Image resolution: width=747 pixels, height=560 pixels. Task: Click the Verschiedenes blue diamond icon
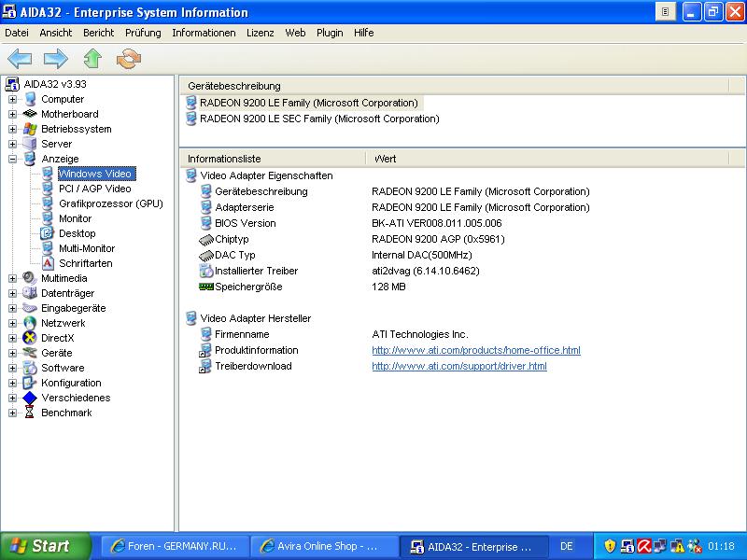[30, 398]
